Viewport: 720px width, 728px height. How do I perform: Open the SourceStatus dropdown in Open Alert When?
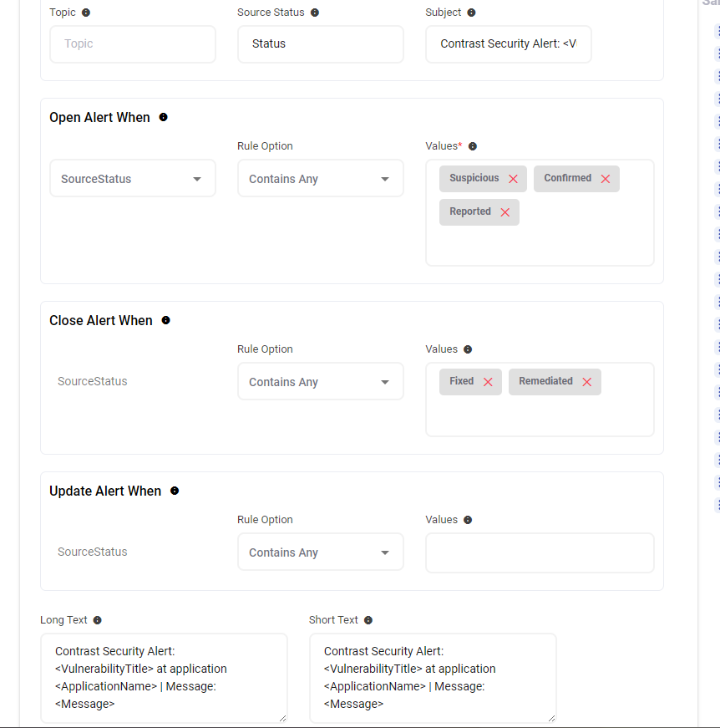coord(133,179)
